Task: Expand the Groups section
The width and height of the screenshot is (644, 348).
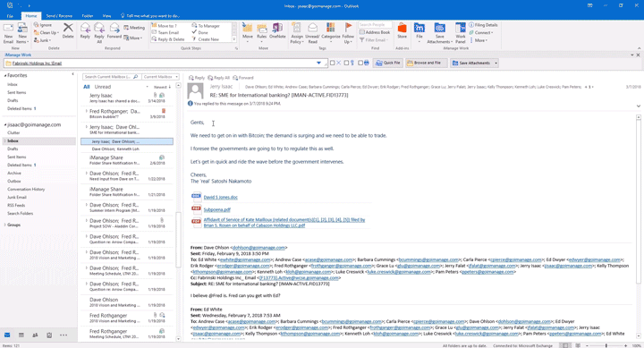Action: coord(5,225)
